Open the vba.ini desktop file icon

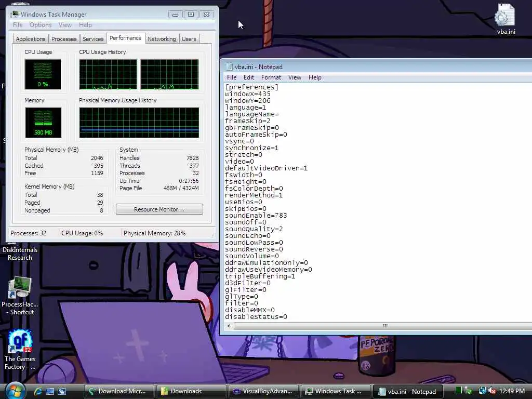[x=506, y=19]
